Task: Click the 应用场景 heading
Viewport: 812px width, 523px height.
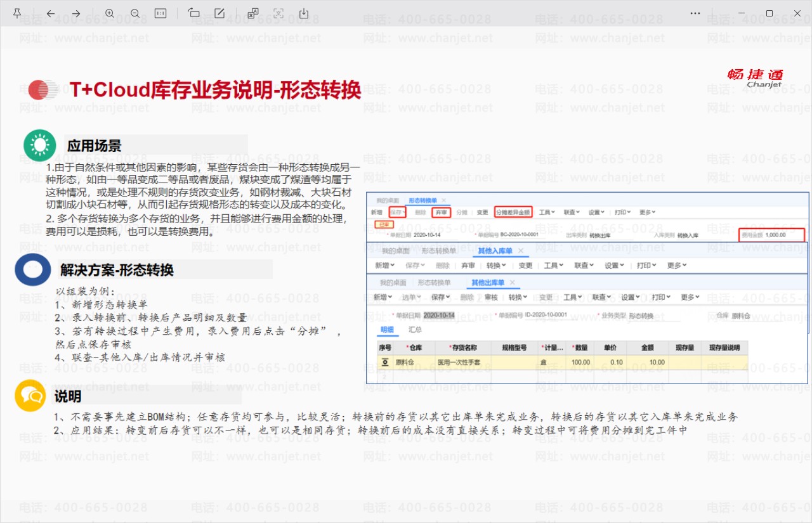Action: pos(95,146)
